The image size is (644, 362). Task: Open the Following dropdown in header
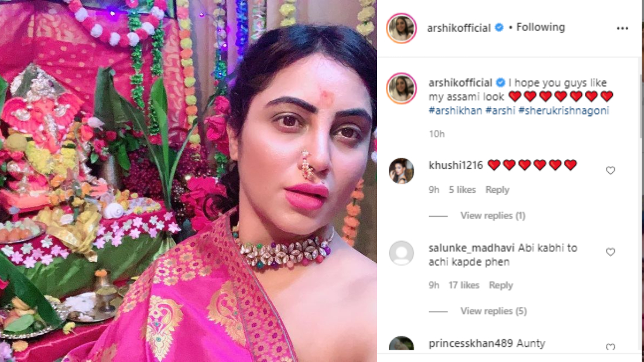pos(540,27)
